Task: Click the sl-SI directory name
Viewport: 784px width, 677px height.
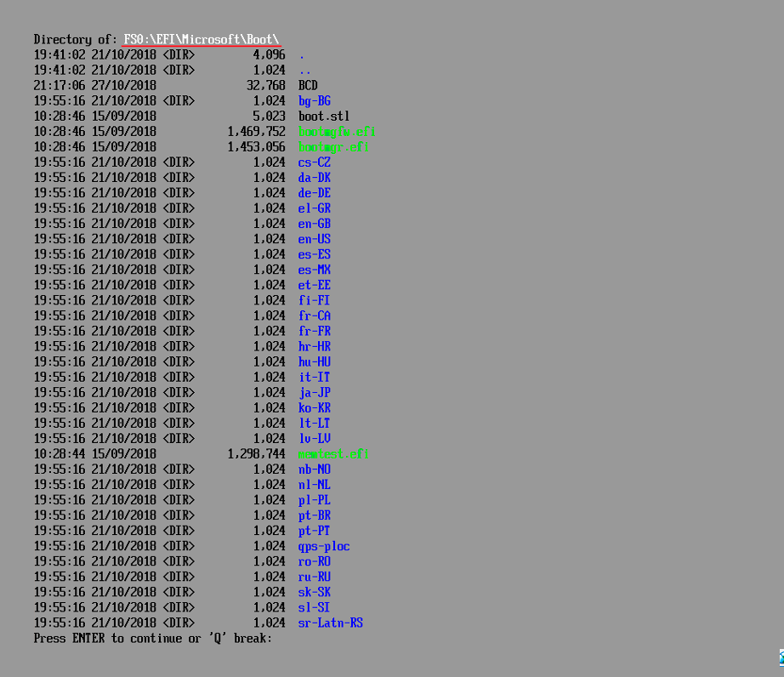Action: pos(315,607)
